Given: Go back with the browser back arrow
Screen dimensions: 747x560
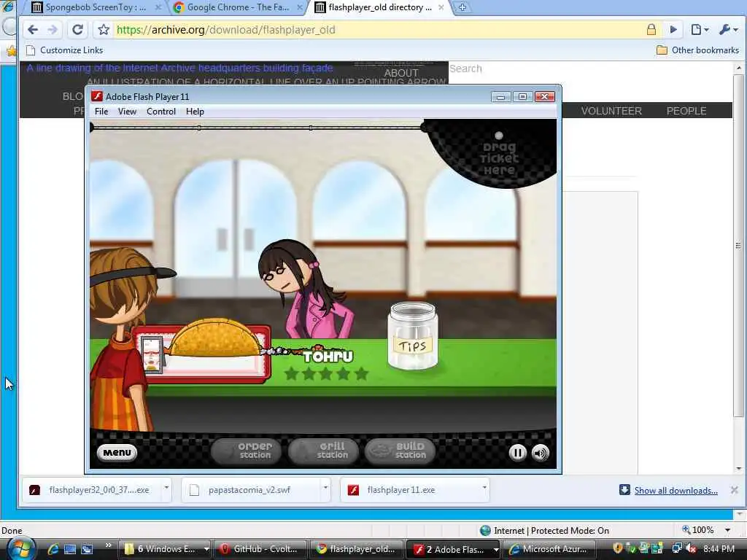Looking at the screenshot, I should click(33, 29).
